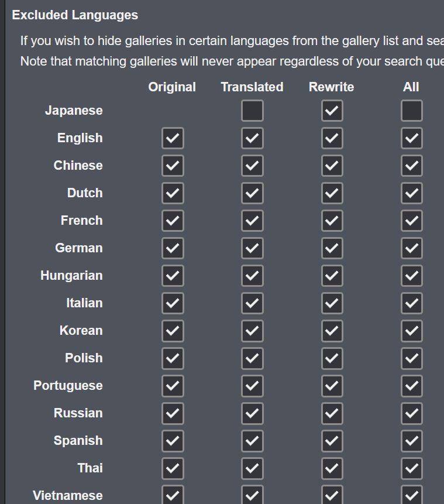Toggle Vietnamese Translated checkbox
The width and height of the screenshot is (444, 504).
click(x=252, y=495)
